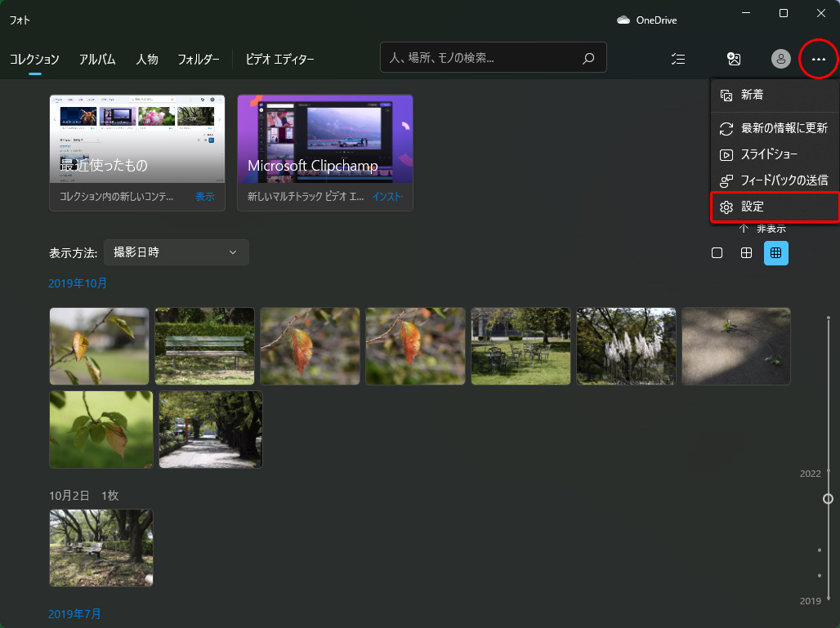Image resolution: width=840 pixels, height=628 pixels.
Task: Click the select items checklist icon
Action: [x=677, y=59]
